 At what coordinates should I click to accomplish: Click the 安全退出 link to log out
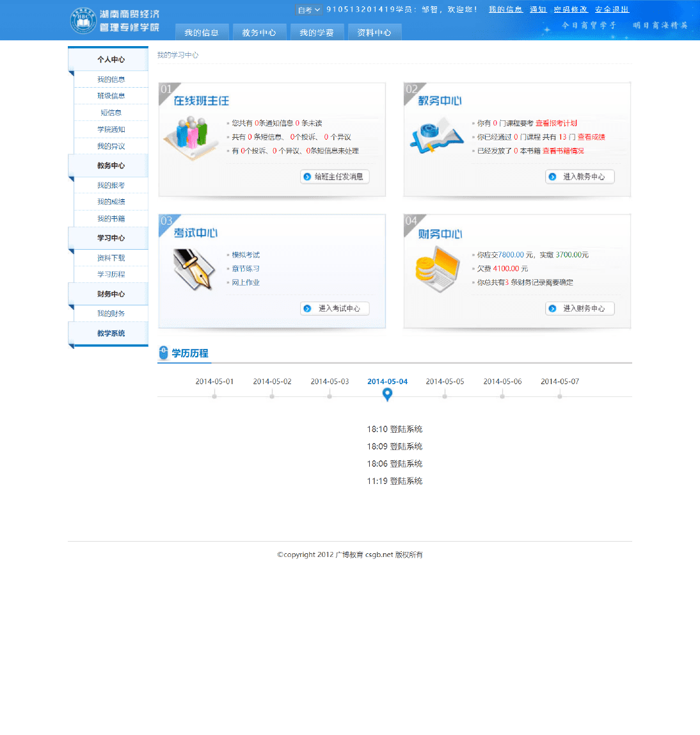click(611, 9)
